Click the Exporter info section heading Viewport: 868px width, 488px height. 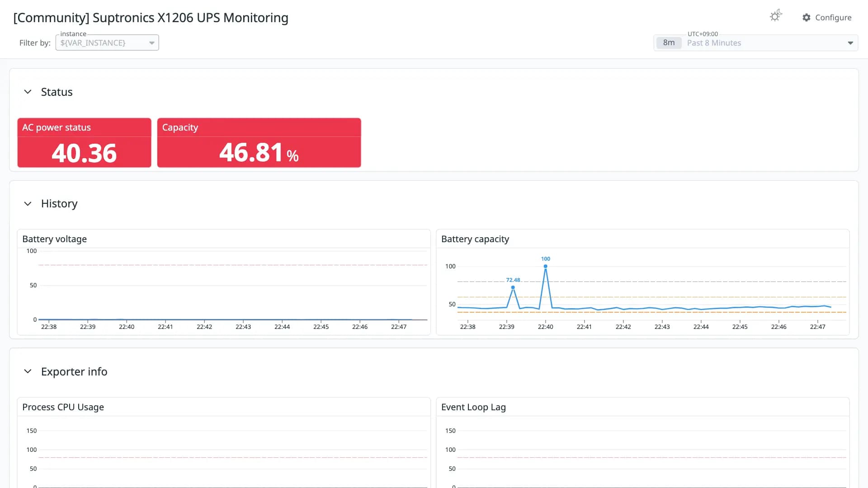(x=74, y=371)
